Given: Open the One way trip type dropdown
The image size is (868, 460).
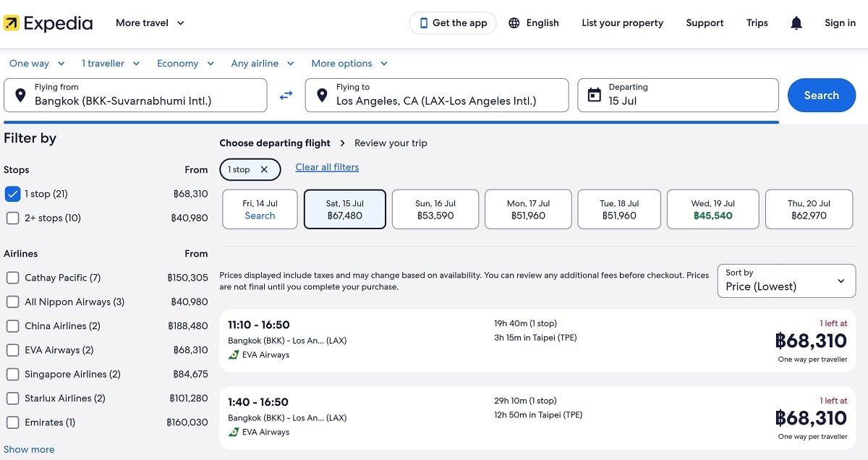Looking at the screenshot, I should pos(37,64).
